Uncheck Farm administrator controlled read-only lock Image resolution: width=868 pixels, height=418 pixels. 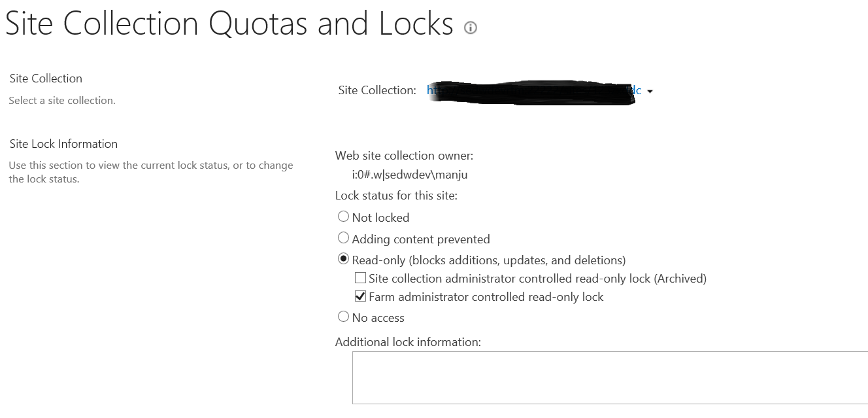point(360,296)
